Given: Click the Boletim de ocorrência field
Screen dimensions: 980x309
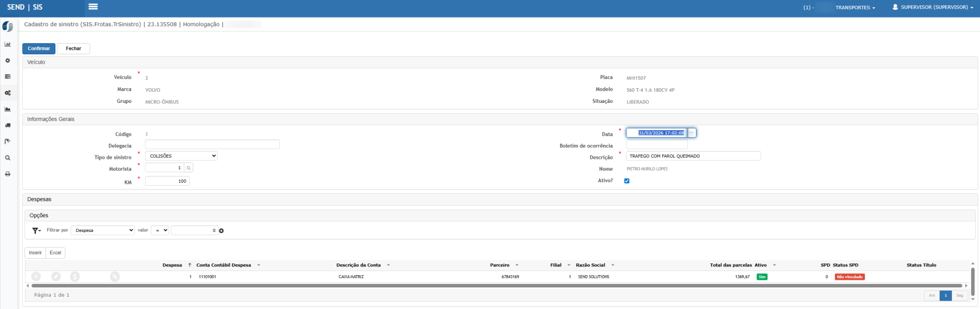Looking at the screenshot, I should tap(657, 144).
